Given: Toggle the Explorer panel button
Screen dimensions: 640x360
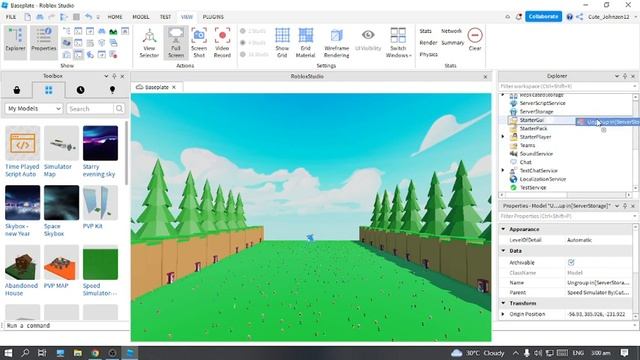Looking at the screenshot, I should click(x=16, y=42).
